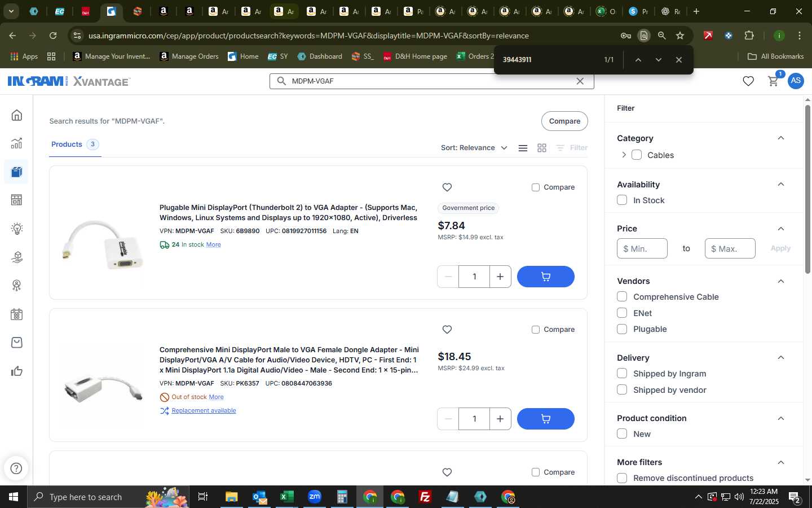Open the Chrome extensions puzzle icon
812x508 pixels.
[x=749, y=36]
